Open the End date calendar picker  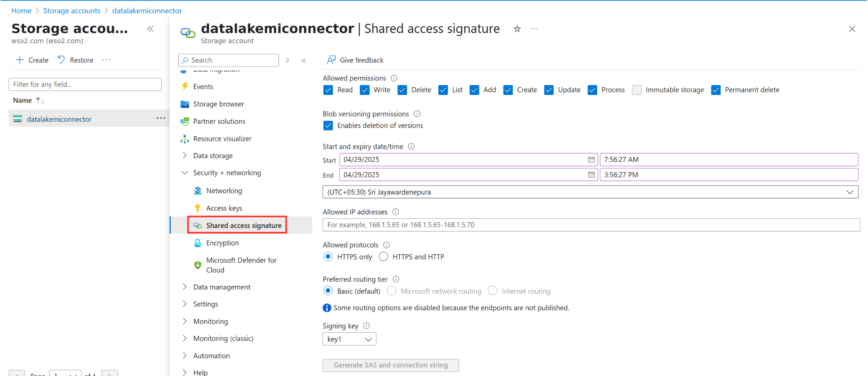click(591, 175)
